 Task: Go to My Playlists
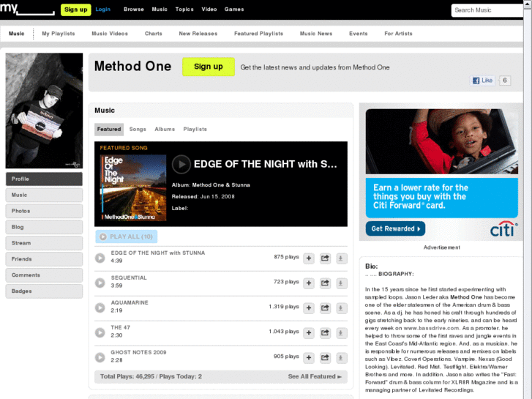click(x=59, y=34)
